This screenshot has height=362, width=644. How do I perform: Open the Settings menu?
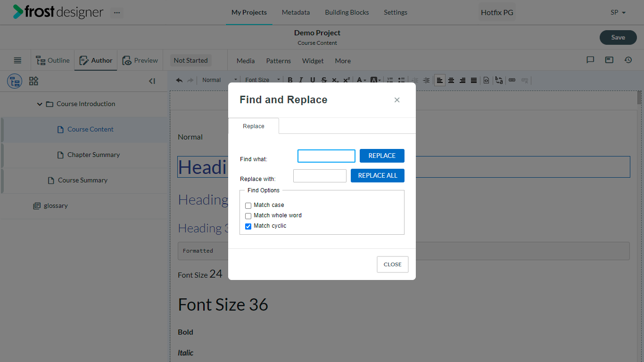[x=396, y=12]
